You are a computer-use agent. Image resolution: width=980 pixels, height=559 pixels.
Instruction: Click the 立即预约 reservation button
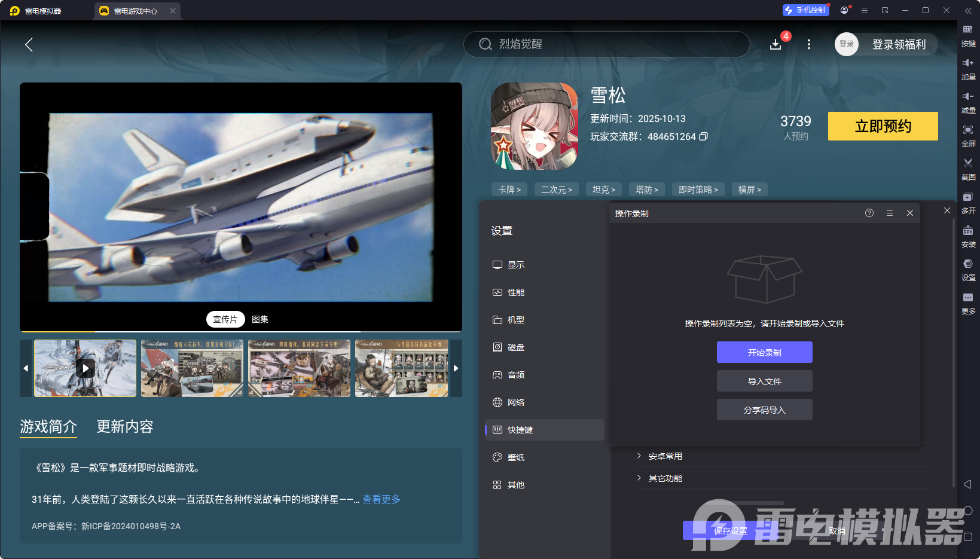tap(883, 126)
